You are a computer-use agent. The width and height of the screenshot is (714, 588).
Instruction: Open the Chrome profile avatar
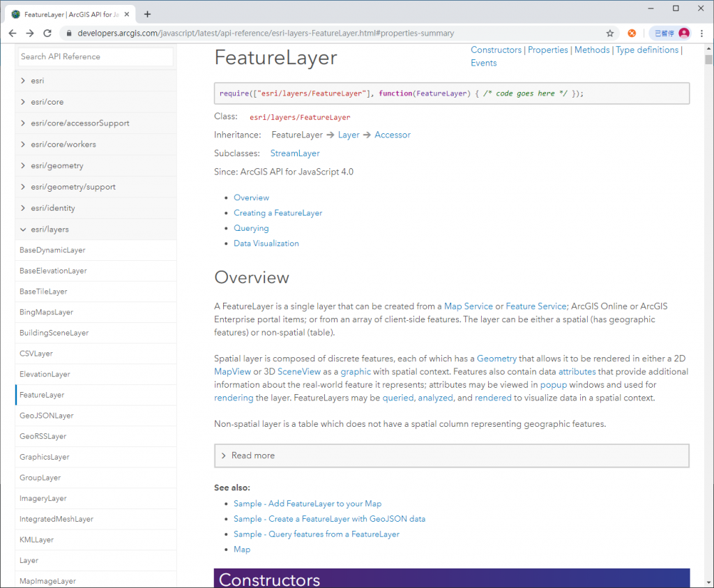[684, 33]
